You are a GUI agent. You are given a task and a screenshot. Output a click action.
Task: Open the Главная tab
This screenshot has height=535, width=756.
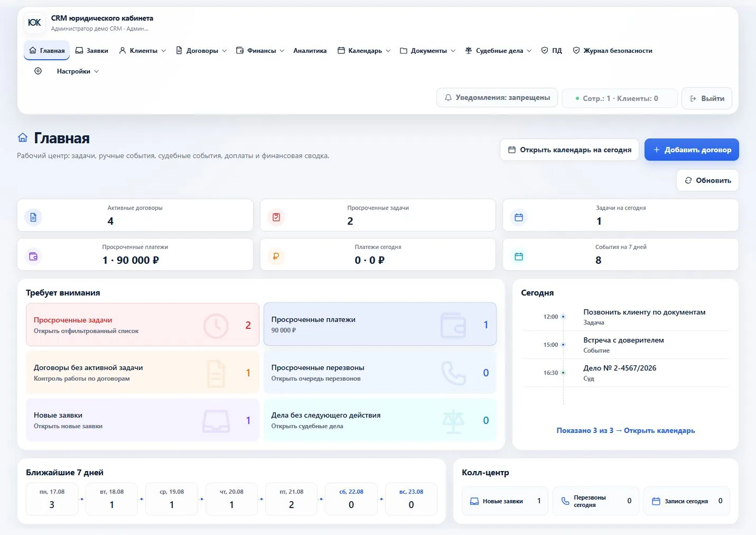(47, 51)
